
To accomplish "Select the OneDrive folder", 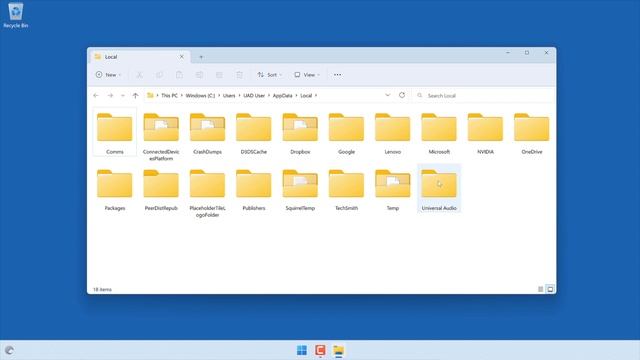I will pyautogui.click(x=531, y=132).
